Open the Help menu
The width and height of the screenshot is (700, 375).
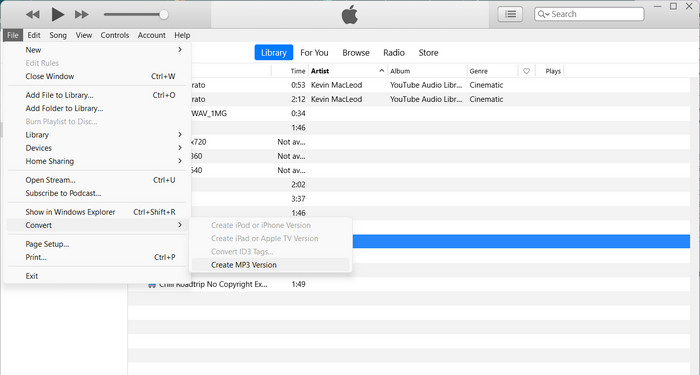click(x=182, y=35)
